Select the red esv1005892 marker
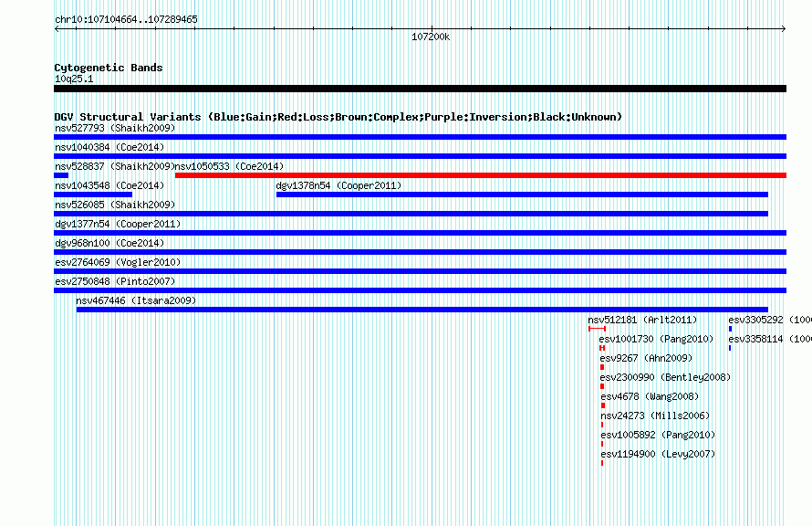 [x=602, y=444]
